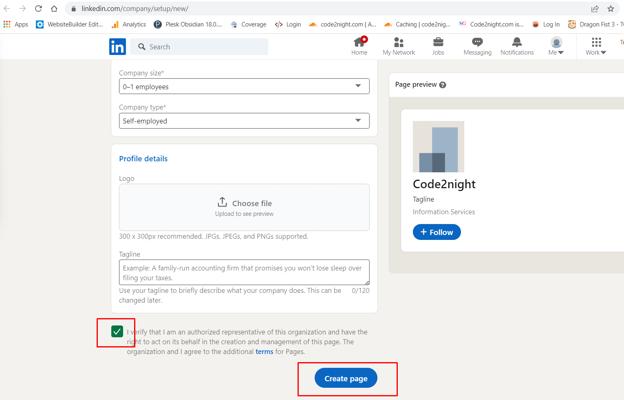Click the Follow button in the page preview
Viewport: 624px width, 400px height.
coord(437,232)
